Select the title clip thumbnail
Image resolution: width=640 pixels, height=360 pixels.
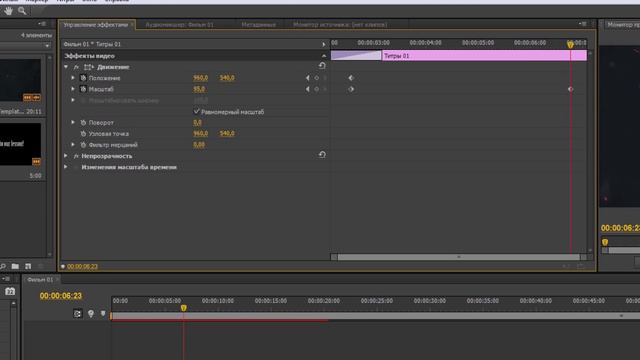click(x=20, y=144)
